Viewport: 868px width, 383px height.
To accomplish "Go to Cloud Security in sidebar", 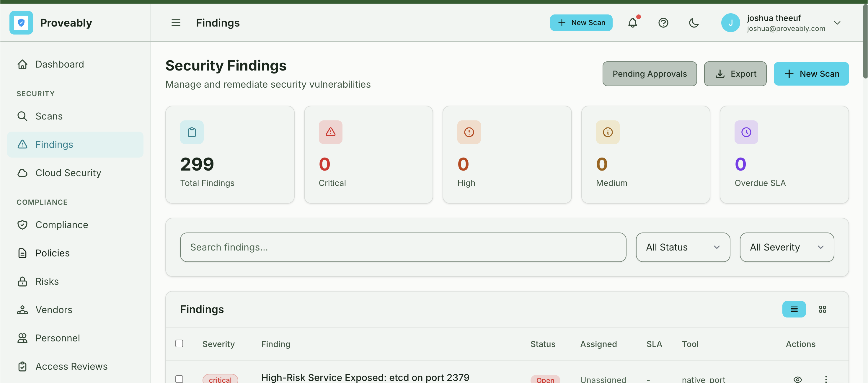I will click(x=68, y=173).
